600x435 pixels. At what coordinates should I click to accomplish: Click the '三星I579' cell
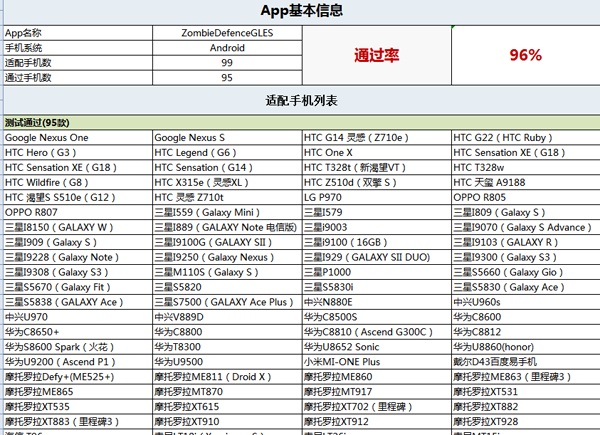[x=377, y=212]
